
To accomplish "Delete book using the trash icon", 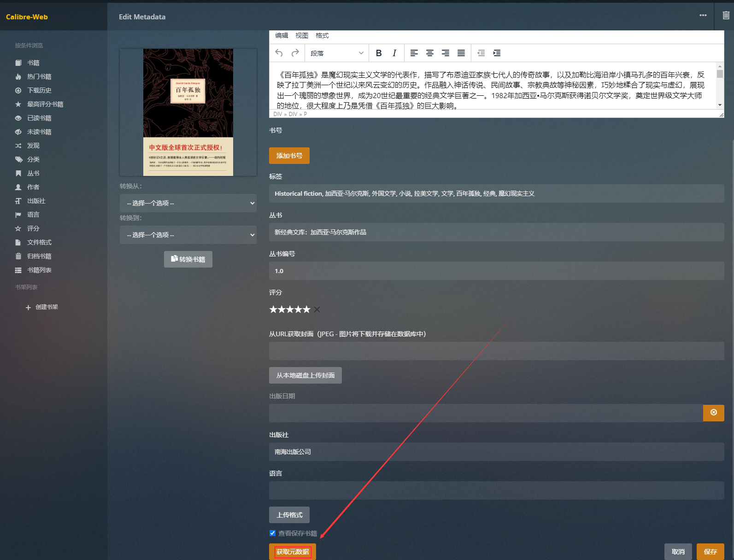I will pos(726,15).
